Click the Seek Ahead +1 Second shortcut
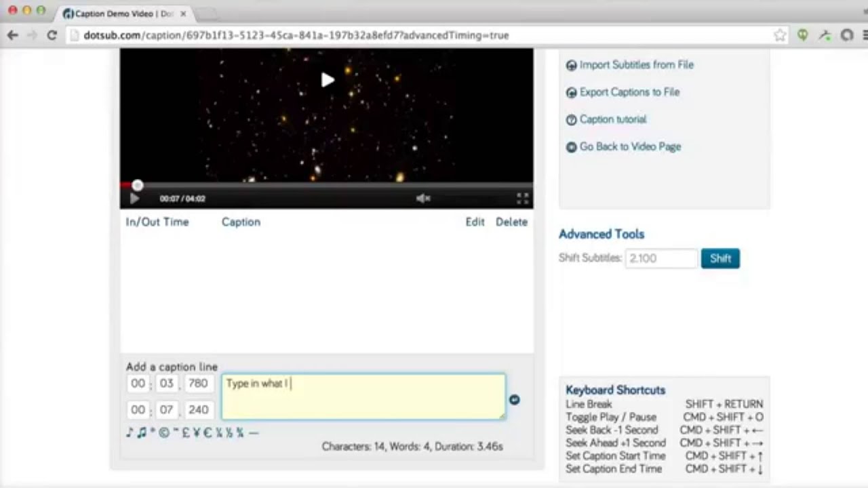This screenshot has height=488, width=868. click(616, 443)
